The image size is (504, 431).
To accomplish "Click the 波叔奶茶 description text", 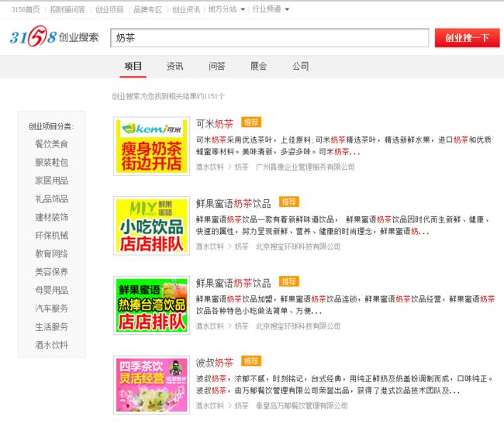I will (x=344, y=384).
